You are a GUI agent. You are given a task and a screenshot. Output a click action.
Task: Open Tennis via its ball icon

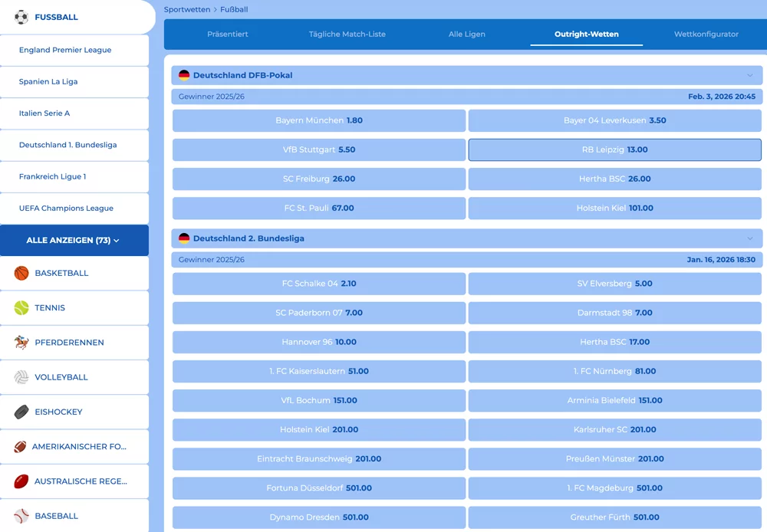click(x=21, y=307)
